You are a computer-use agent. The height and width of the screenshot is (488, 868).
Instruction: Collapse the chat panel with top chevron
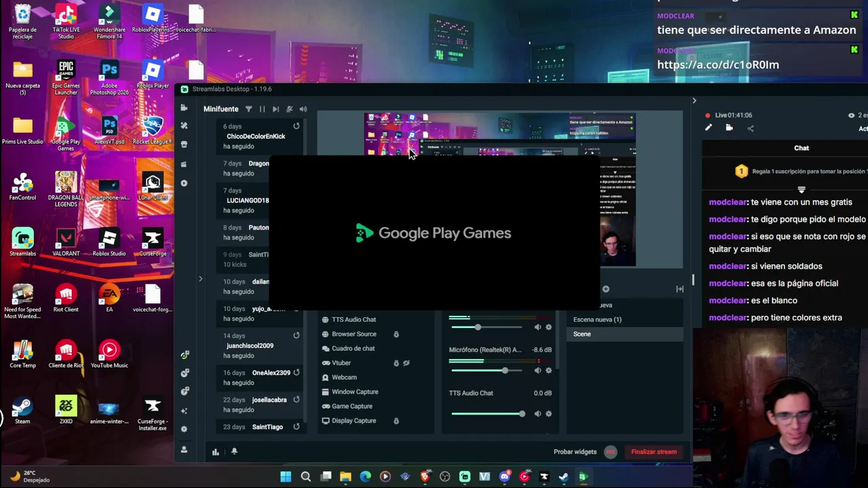(x=694, y=101)
